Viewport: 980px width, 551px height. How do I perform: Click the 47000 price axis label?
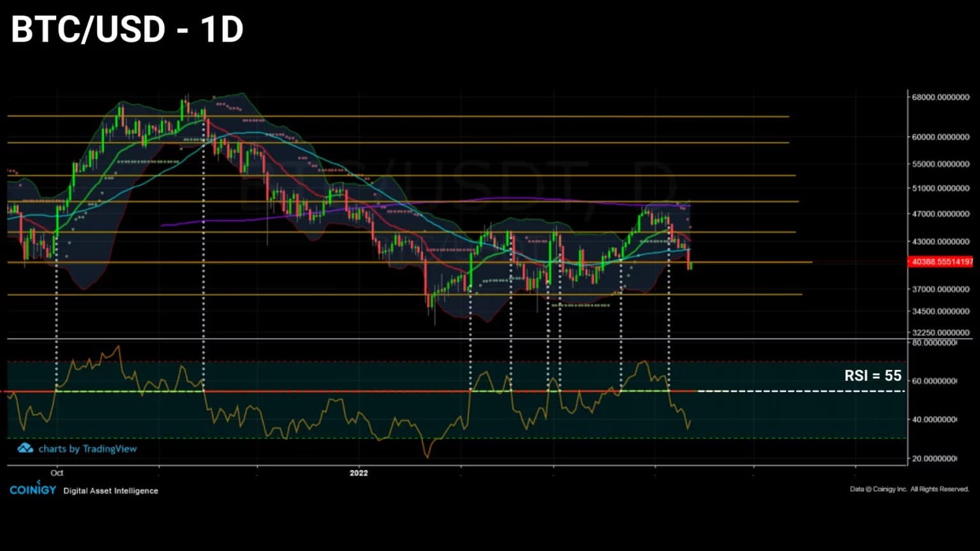(x=940, y=214)
